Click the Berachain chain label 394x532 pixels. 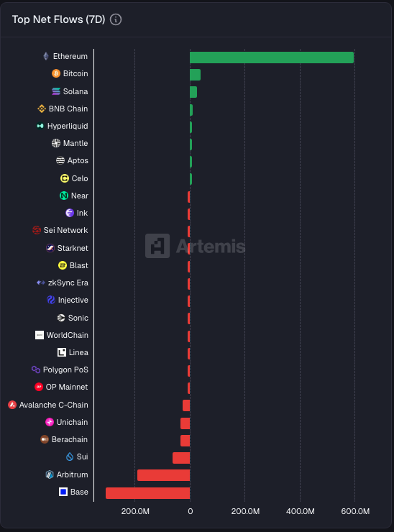[70, 439]
